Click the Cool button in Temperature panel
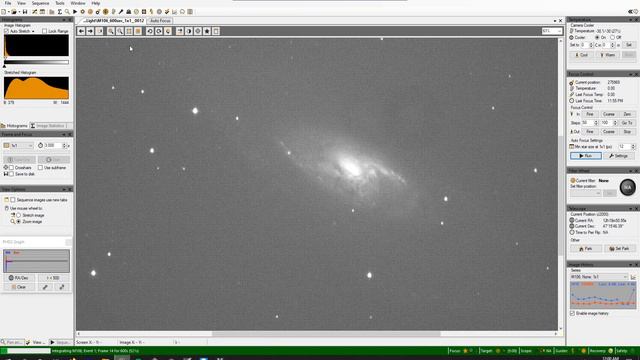The width and height of the screenshot is (640, 360). [x=582, y=55]
